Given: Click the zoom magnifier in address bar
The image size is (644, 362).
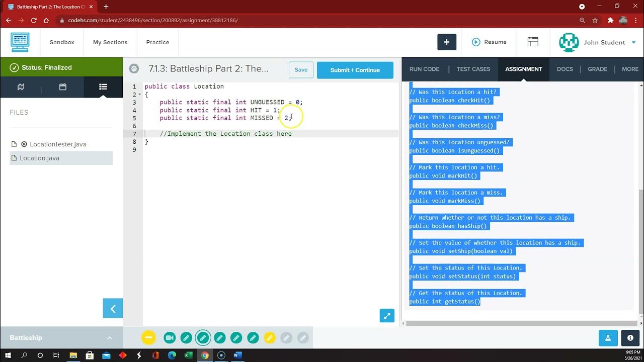Looking at the screenshot, I should click(x=582, y=21).
